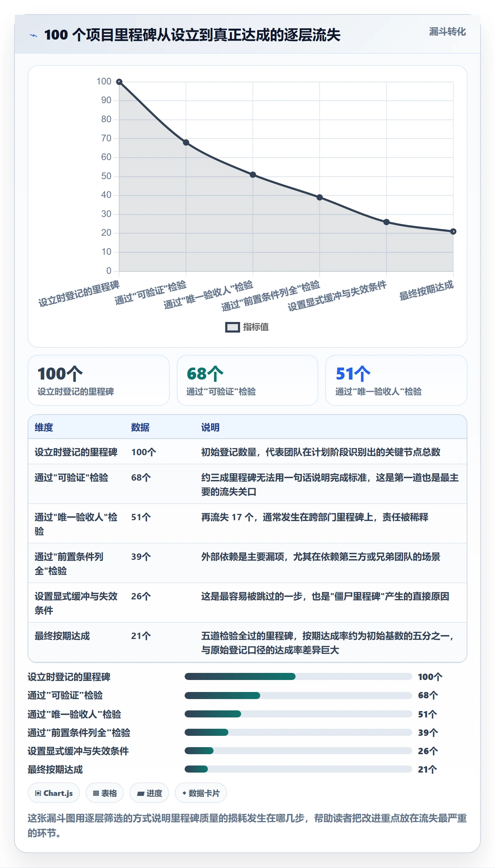Screen dimensions: 495x868
Task: Click the y-axis tick label 50
Action: point(106,176)
